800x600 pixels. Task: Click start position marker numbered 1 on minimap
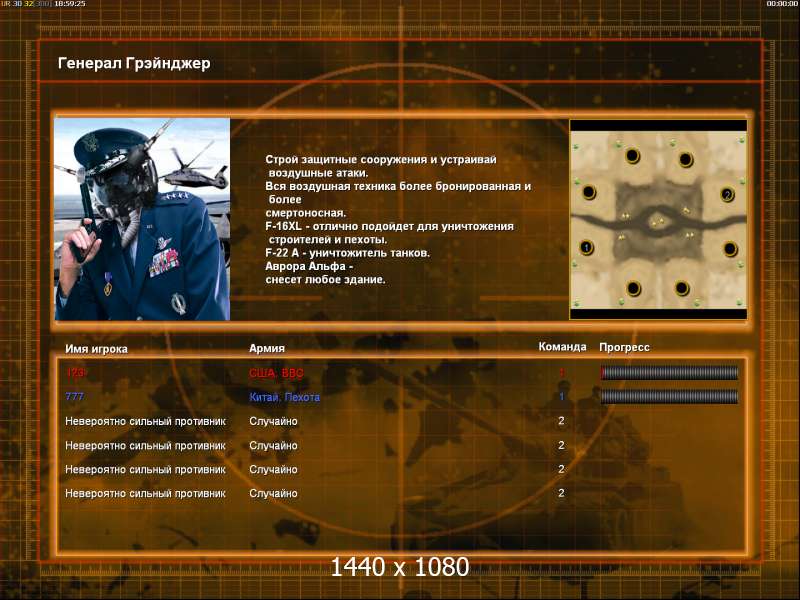pyautogui.click(x=587, y=247)
